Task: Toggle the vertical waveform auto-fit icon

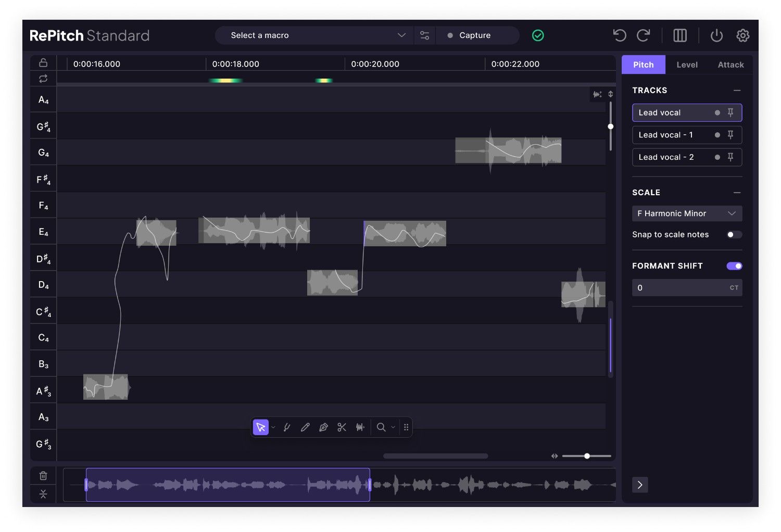Action: point(598,94)
